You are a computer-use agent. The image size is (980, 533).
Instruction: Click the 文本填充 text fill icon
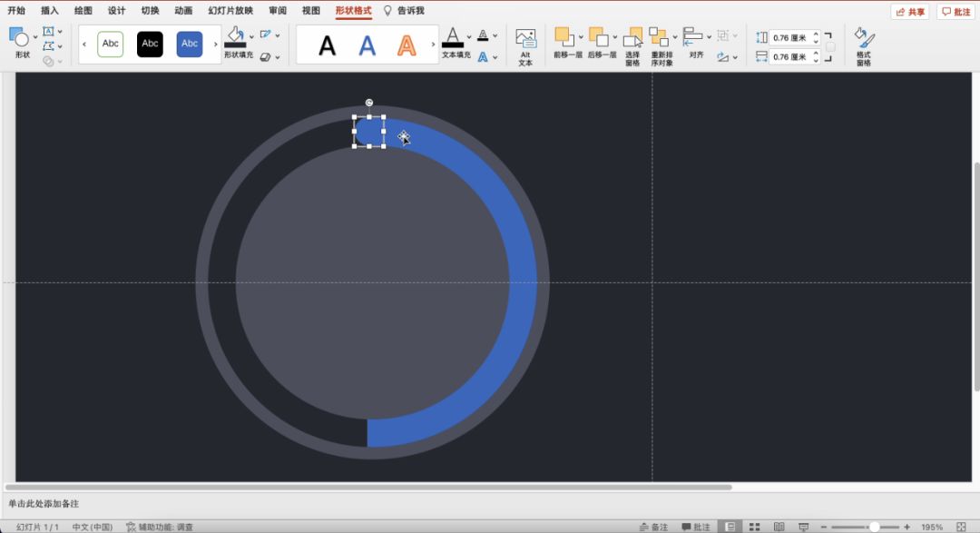453,37
